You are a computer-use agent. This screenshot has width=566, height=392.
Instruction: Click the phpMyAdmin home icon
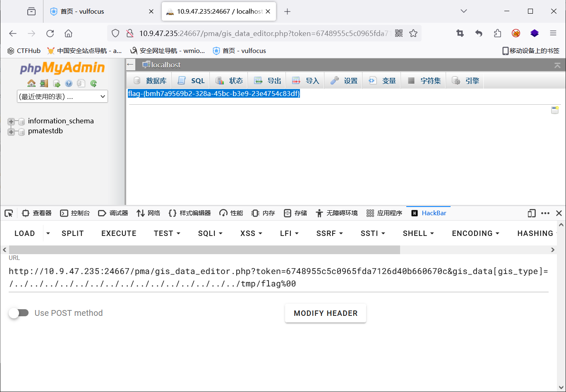coord(31,83)
